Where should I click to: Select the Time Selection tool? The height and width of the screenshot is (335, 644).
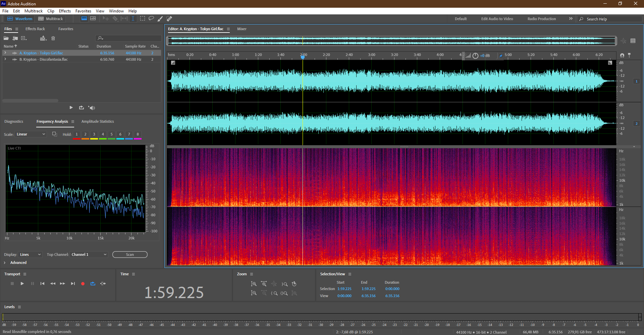(133, 18)
